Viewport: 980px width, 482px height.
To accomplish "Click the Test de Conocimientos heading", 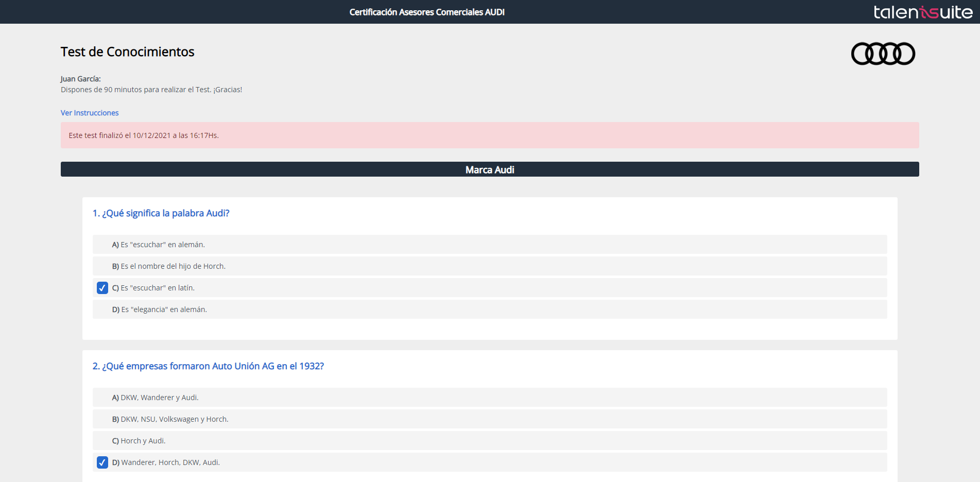I will 127,51.
